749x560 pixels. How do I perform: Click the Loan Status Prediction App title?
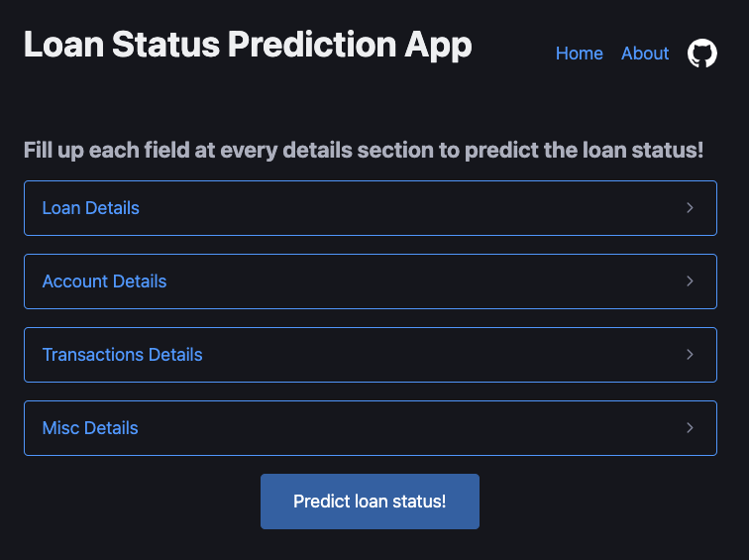coord(248,45)
